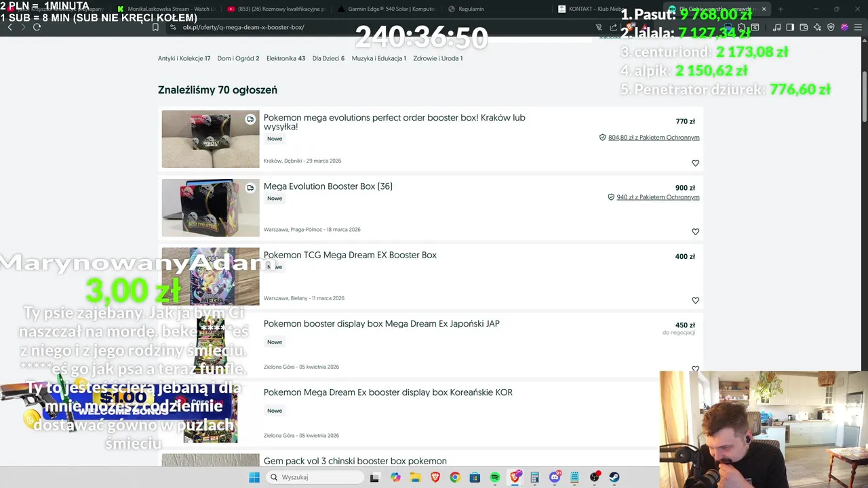Open the Mega Dream Ex Japoński JAP listing
868x488 pixels.
(381, 324)
